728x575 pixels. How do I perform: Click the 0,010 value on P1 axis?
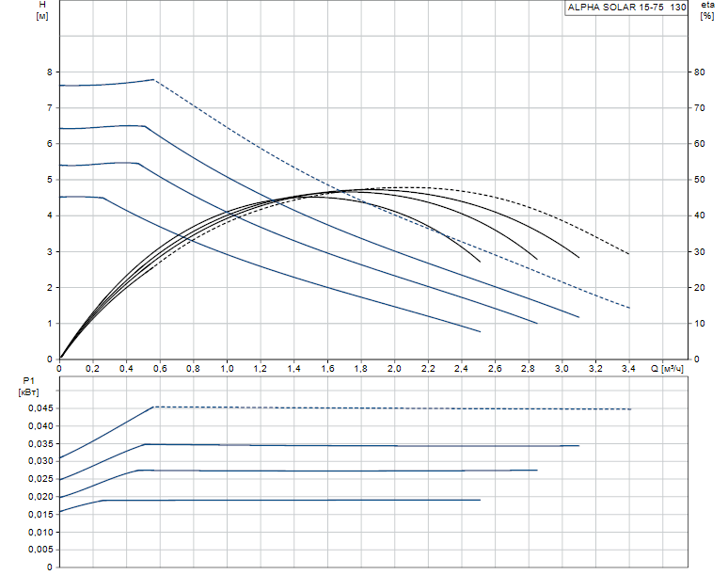(x=40, y=533)
